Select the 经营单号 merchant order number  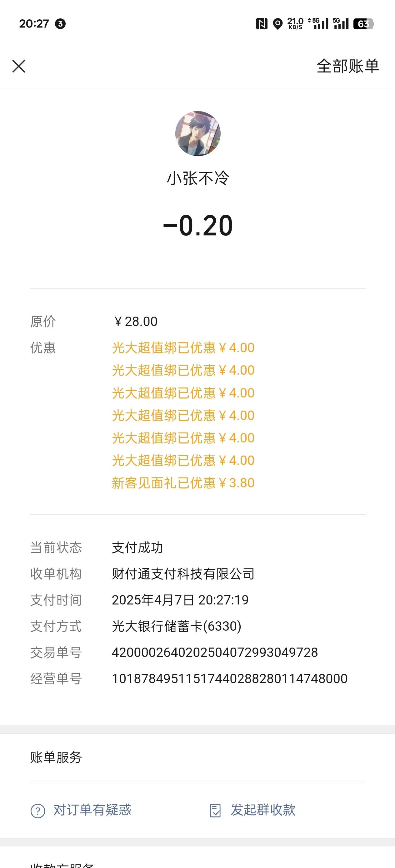[x=229, y=679]
